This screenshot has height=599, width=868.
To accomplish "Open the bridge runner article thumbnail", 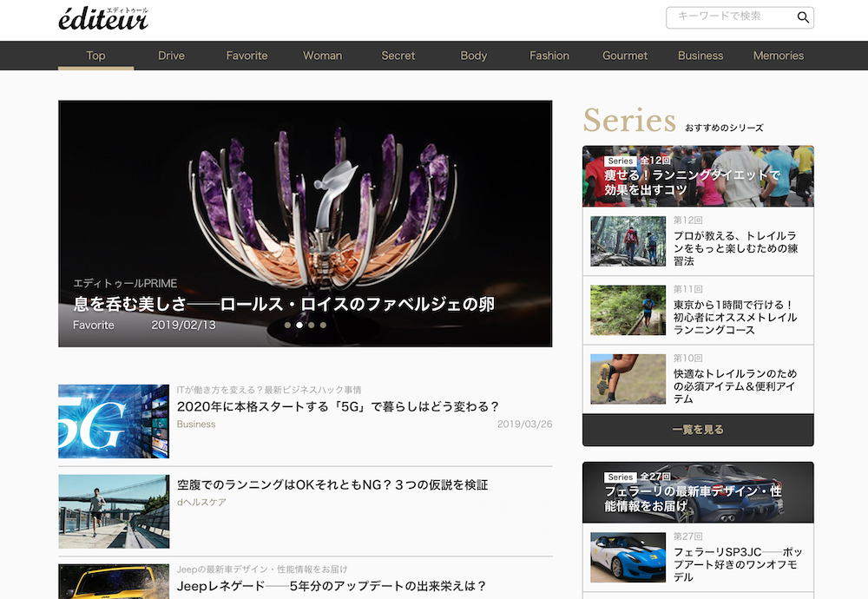I will coord(114,511).
